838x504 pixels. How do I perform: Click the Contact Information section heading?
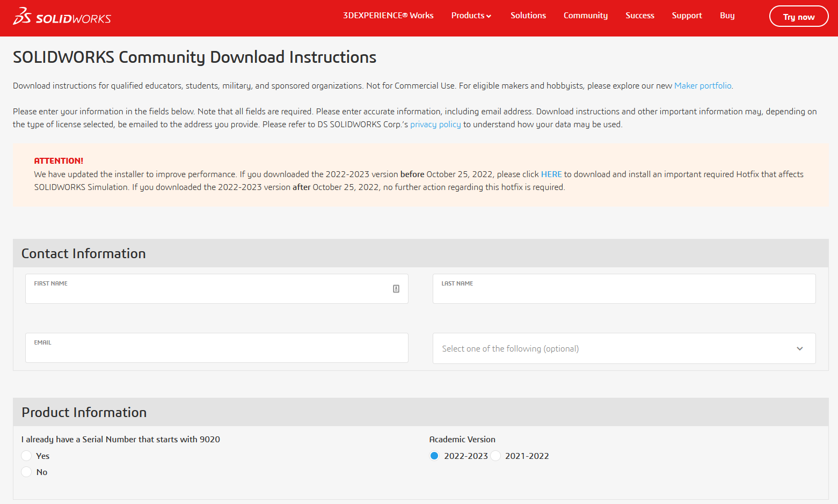pyautogui.click(x=84, y=253)
